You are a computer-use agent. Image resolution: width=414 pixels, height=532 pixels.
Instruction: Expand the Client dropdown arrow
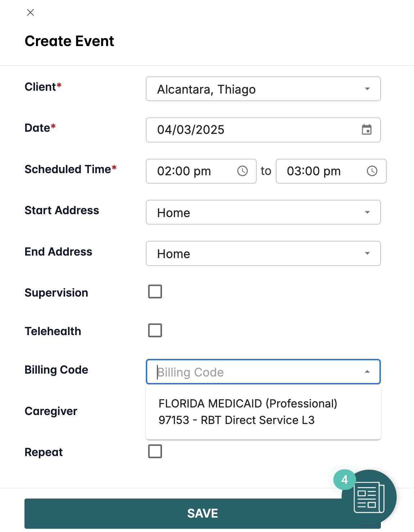[x=367, y=89]
